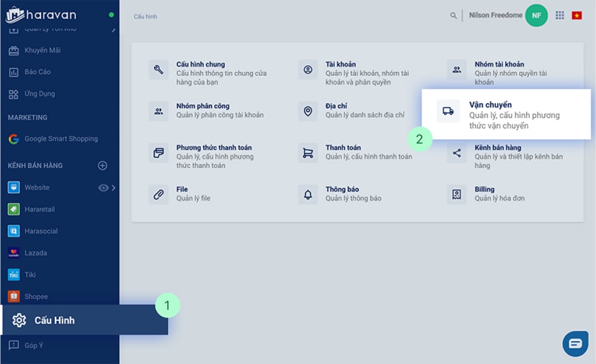
Task: Open the File paperclip icon
Action: click(x=159, y=194)
